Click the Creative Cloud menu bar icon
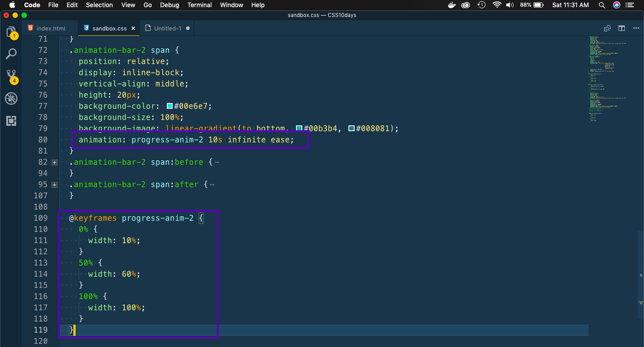The width and height of the screenshot is (644, 347). pyautogui.click(x=466, y=5)
